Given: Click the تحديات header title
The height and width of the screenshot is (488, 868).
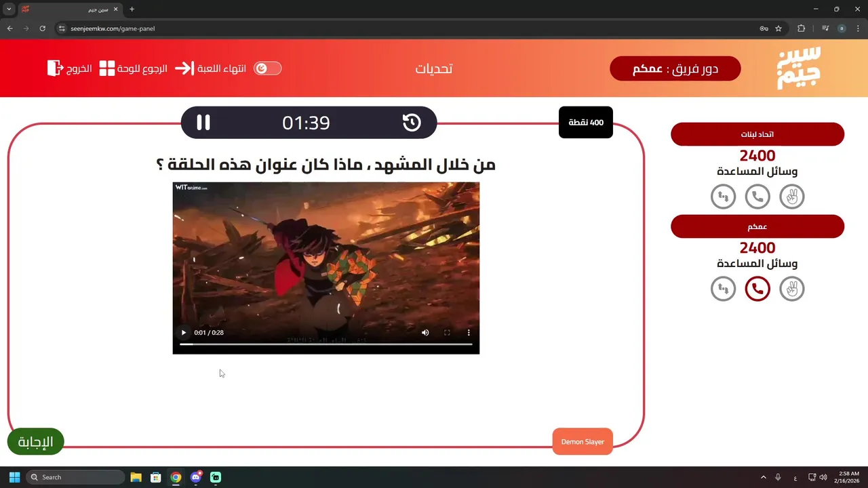Looking at the screenshot, I should coord(434,68).
